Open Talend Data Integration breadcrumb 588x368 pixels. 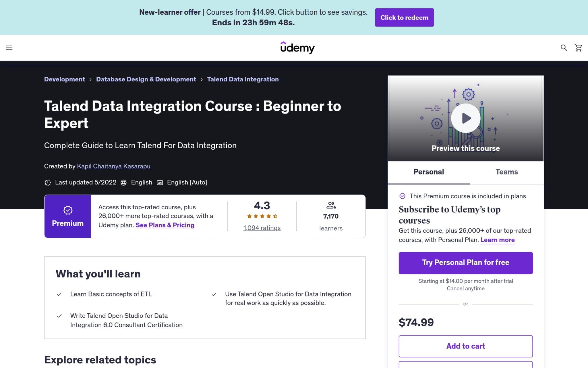click(x=243, y=79)
